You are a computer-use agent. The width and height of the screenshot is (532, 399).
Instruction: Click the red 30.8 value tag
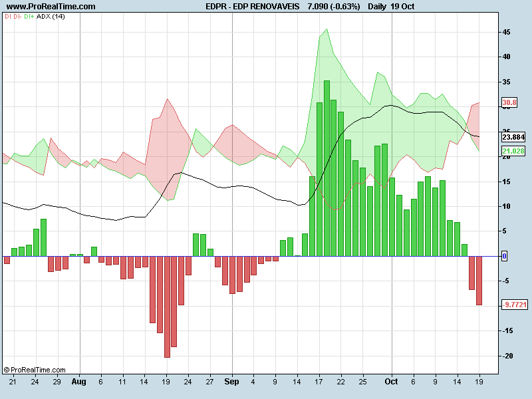(509, 102)
